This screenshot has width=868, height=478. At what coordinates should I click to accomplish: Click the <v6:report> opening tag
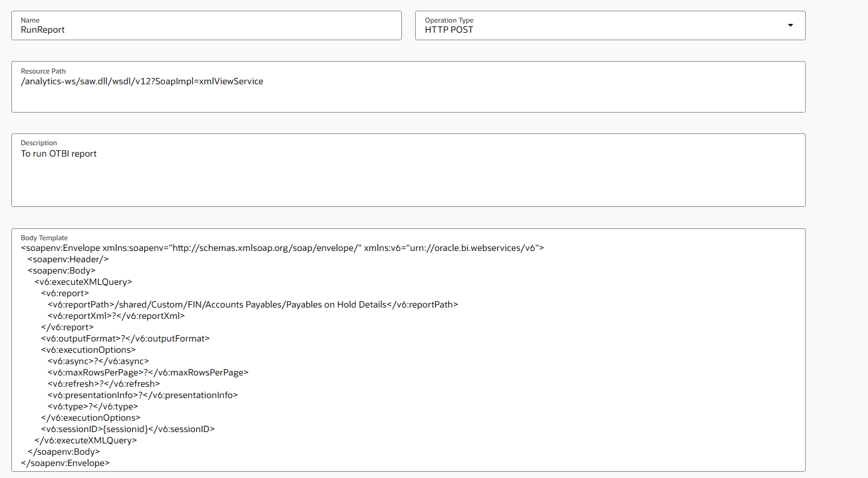(65, 293)
